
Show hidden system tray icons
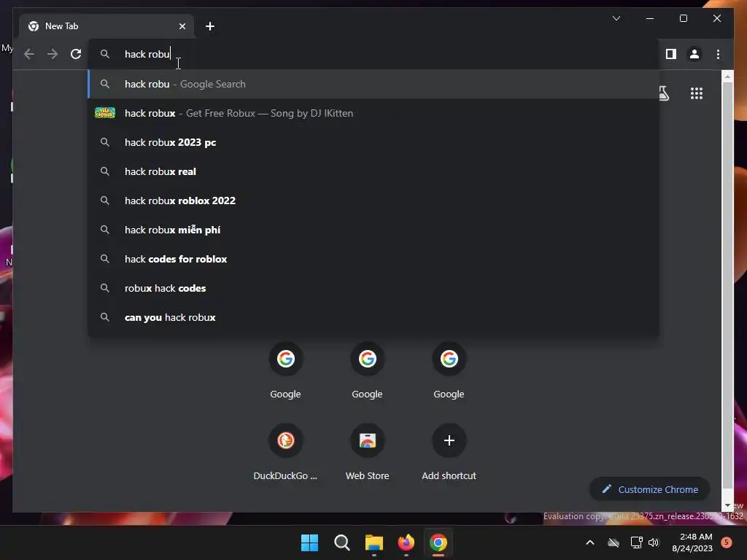click(x=589, y=542)
